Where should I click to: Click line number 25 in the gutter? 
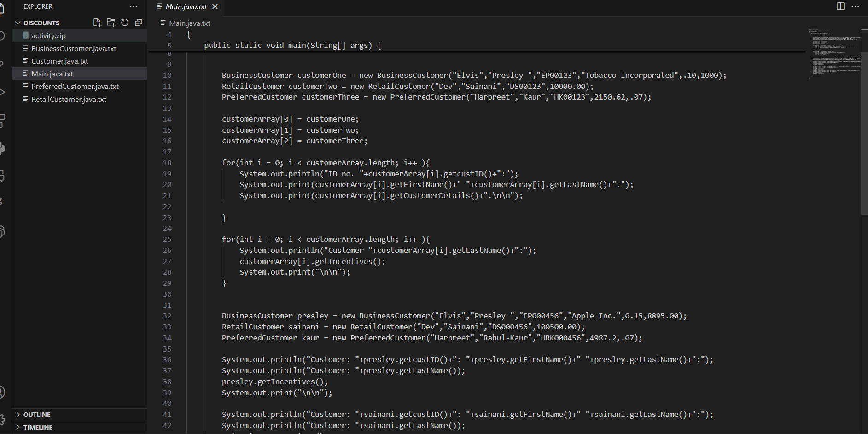[x=167, y=239]
